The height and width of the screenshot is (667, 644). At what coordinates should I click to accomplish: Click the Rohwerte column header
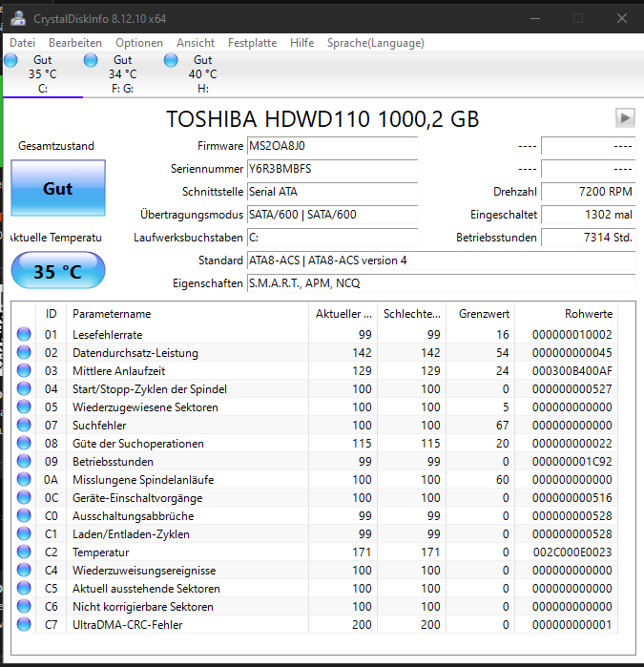[x=567, y=314]
